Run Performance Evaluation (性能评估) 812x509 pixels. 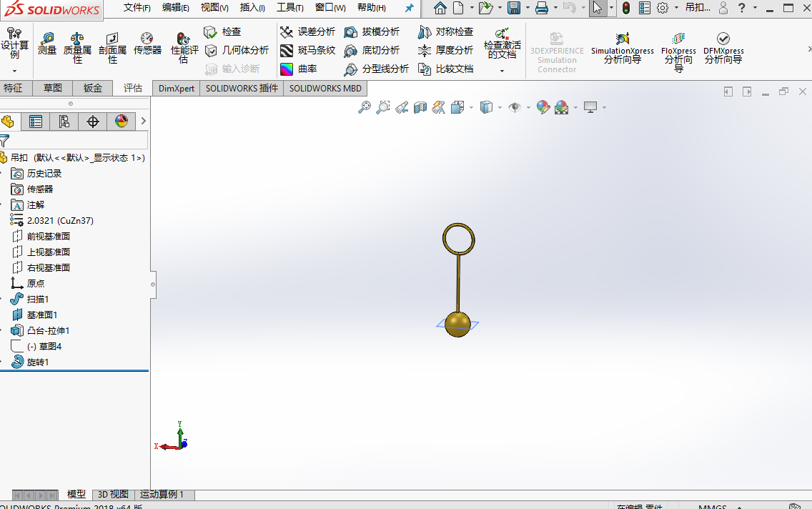pyautogui.click(x=184, y=48)
